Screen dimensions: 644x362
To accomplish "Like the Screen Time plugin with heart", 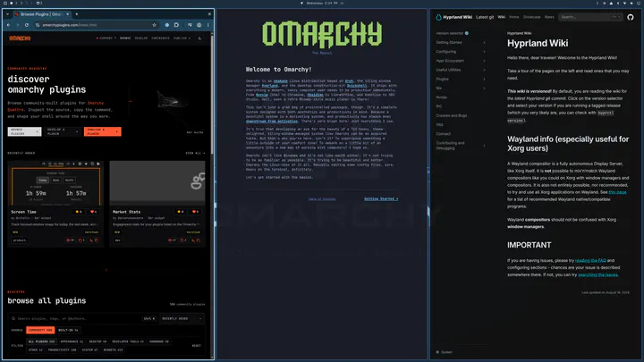I will tap(93, 212).
